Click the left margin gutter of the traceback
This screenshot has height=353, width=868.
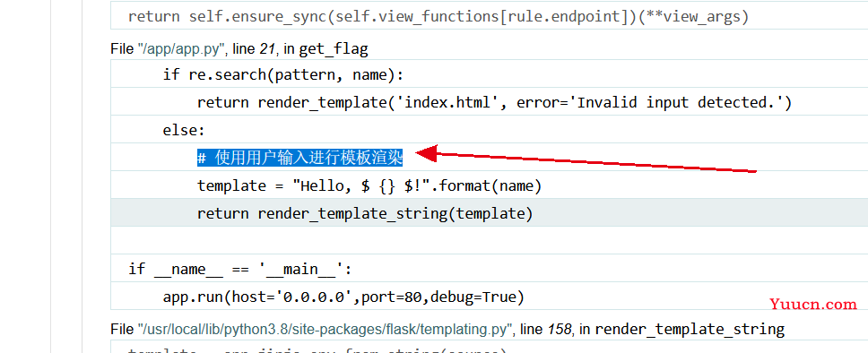click(x=66, y=176)
